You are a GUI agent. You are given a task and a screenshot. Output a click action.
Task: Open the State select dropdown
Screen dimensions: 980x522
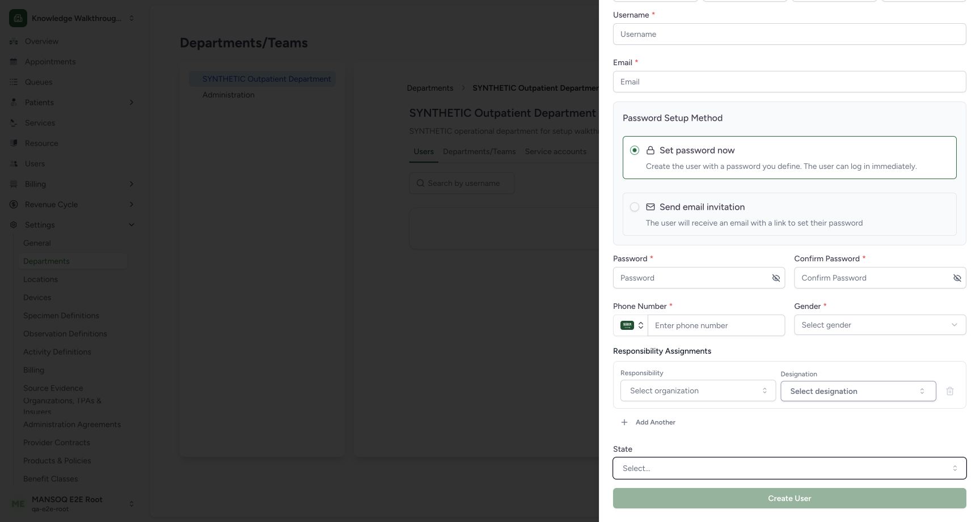(x=789, y=468)
